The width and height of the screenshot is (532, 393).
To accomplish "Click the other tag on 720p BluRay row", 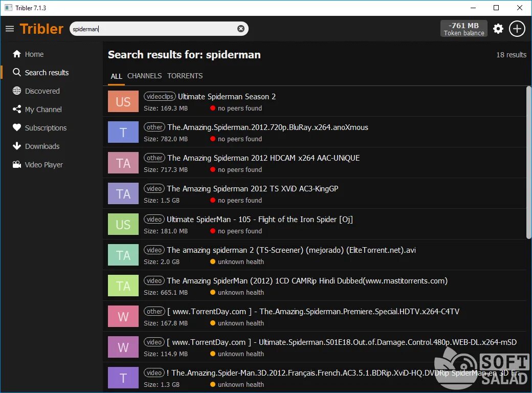I will [x=154, y=127].
